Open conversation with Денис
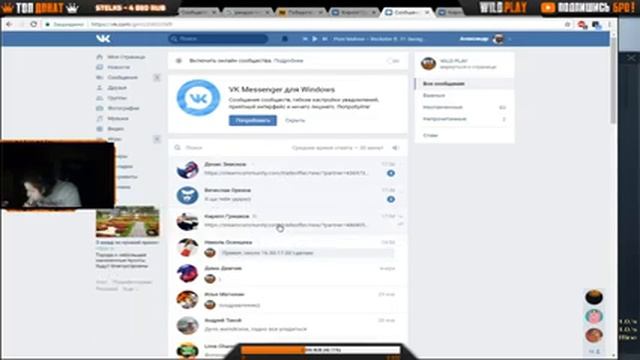This screenshot has height=360, width=640. (288, 169)
